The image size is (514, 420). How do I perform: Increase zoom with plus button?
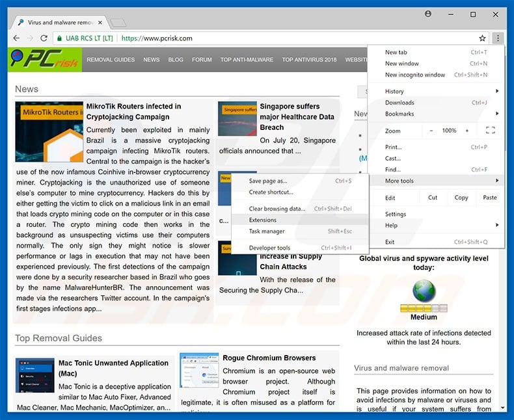pyautogui.click(x=467, y=131)
